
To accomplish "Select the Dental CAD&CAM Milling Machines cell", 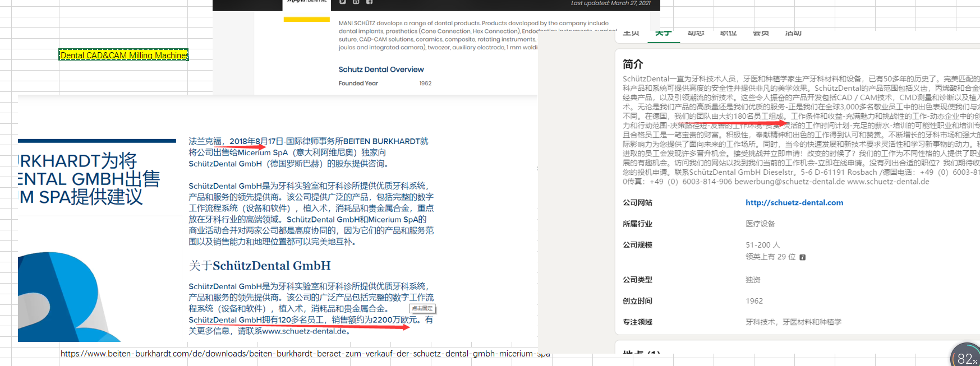I will [x=123, y=55].
